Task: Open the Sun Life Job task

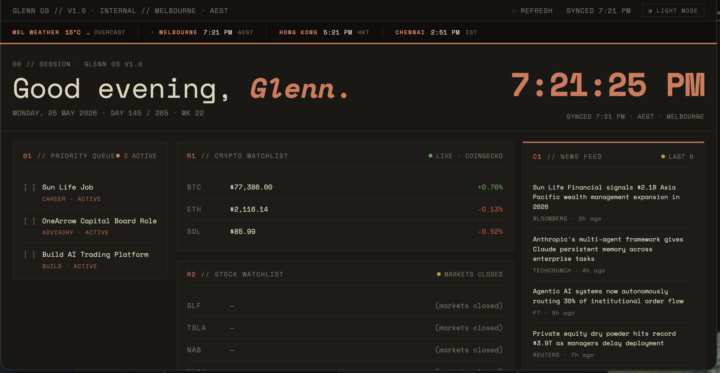Action: (x=68, y=187)
